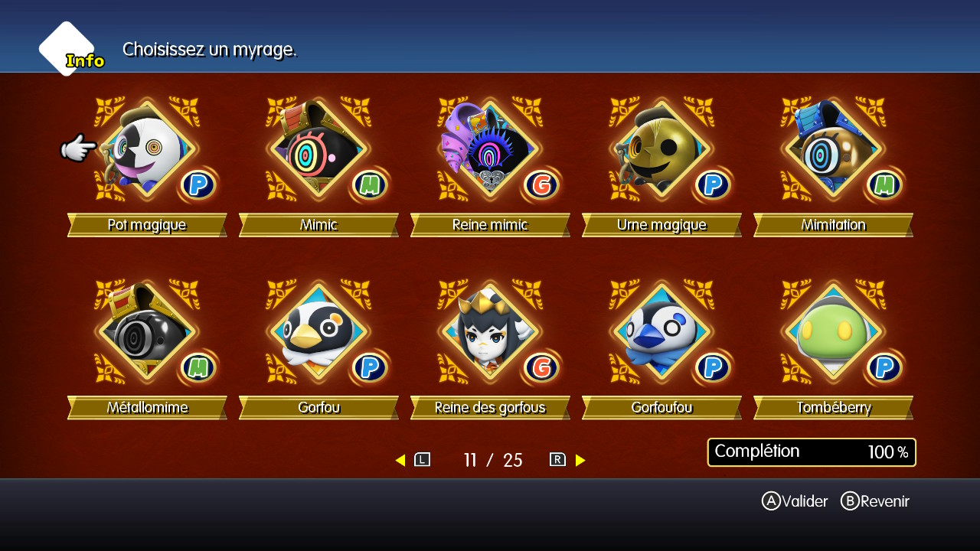Viewport: 980px width, 551px height.
Task: Go to previous page with left arrow
Action: click(400, 460)
